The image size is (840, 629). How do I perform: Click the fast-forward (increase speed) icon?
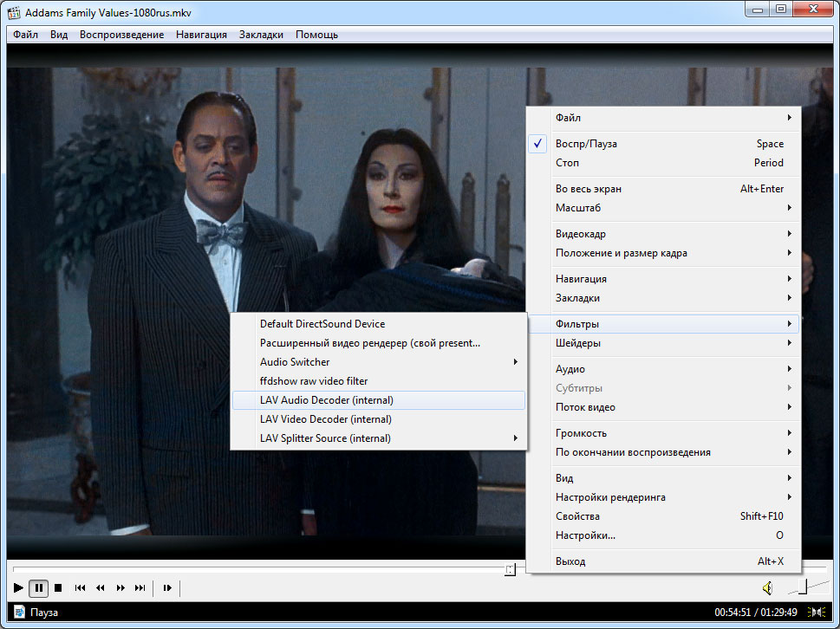(x=120, y=587)
